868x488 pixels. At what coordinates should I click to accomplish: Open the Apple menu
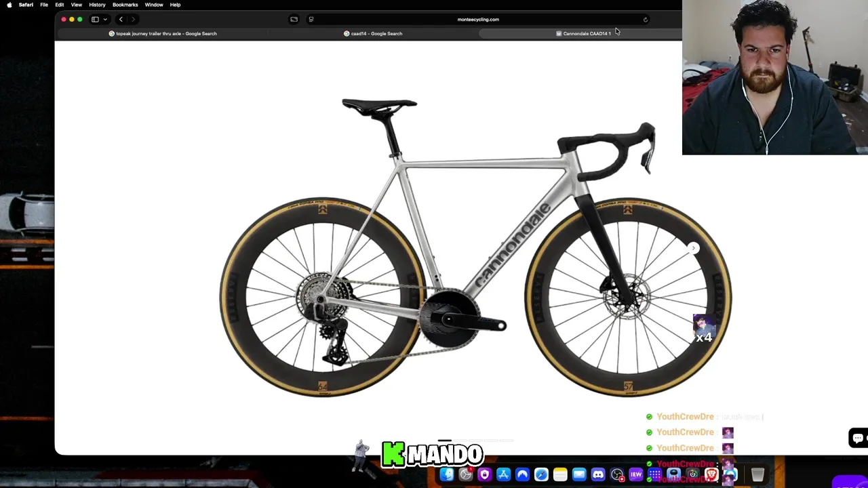tap(9, 5)
